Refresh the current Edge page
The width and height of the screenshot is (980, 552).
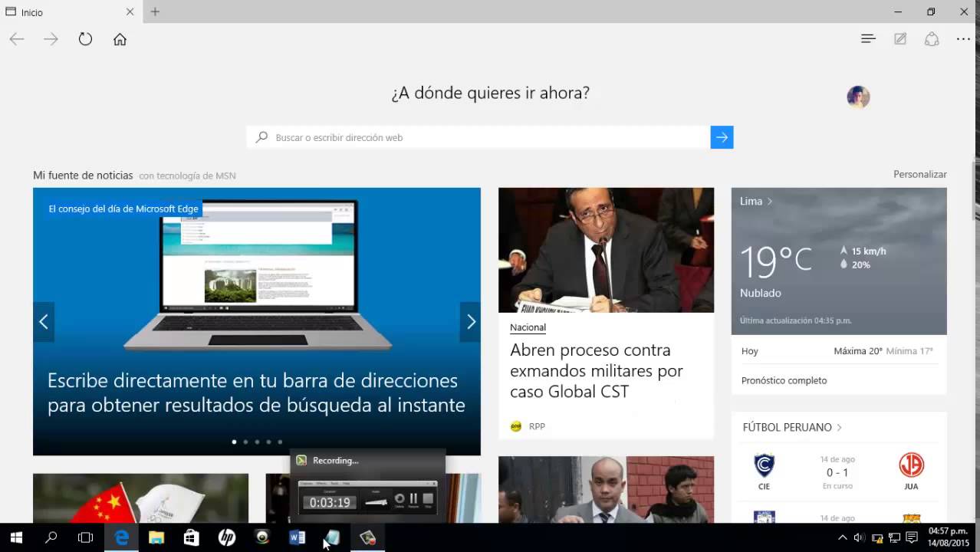tap(85, 39)
